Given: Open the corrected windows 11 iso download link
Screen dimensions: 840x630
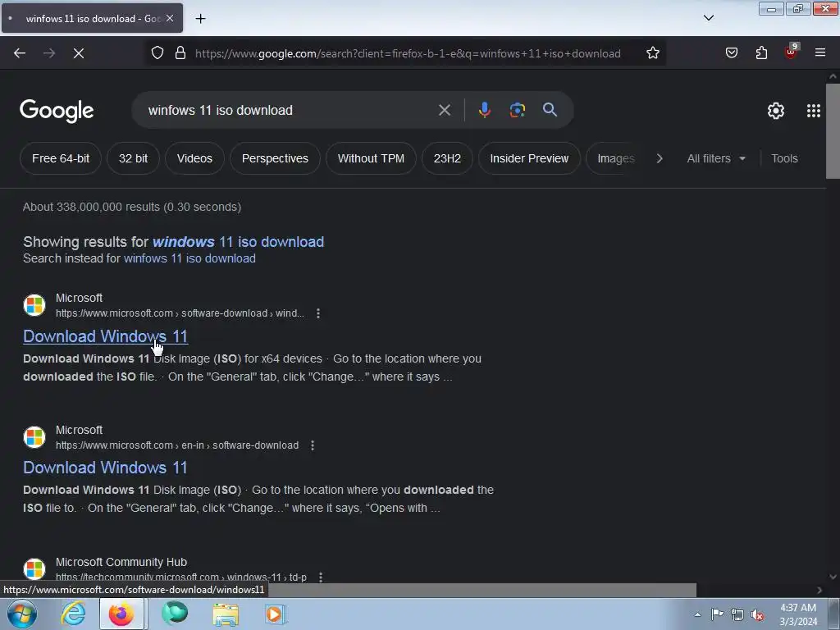Looking at the screenshot, I should (x=238, y=242).
